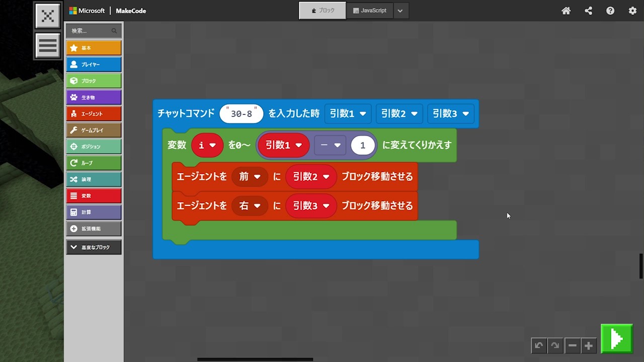Click the Share icon
Viewport: 644px width, 362px height.
coord(588,11)
